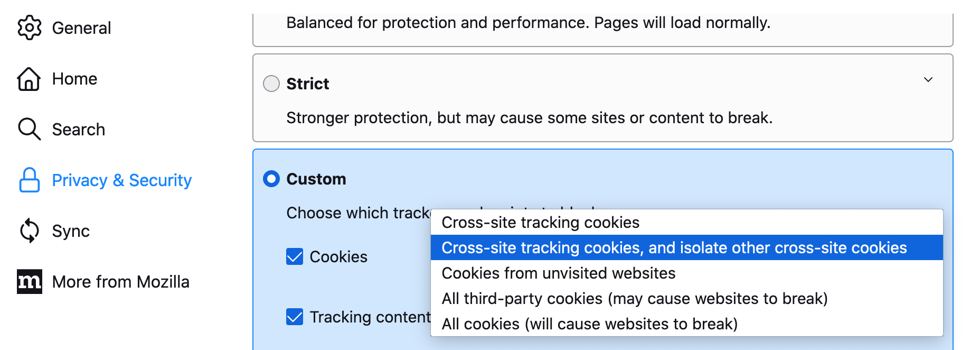Image resolution: width=980 pixels, height=350 pixels.
Task: Select the Strict protection radio button
Action: click(271, 83)
